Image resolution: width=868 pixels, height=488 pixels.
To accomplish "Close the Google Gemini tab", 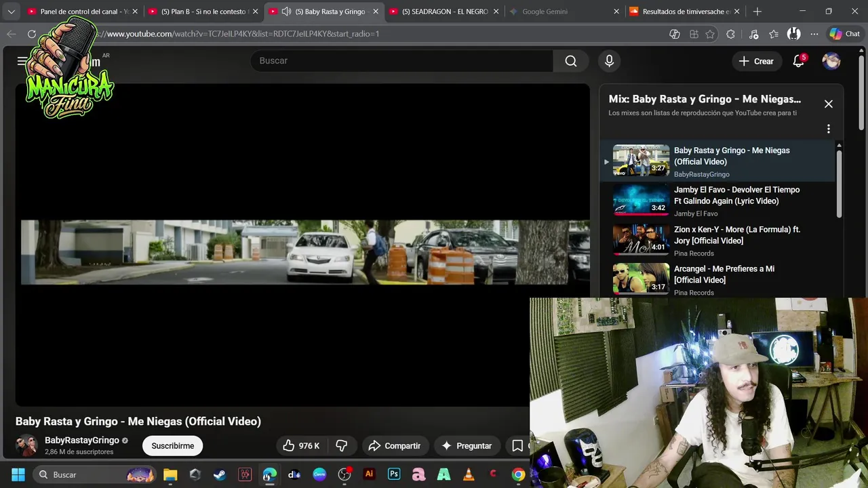I will pyautogui.click(x=616, y=12).
